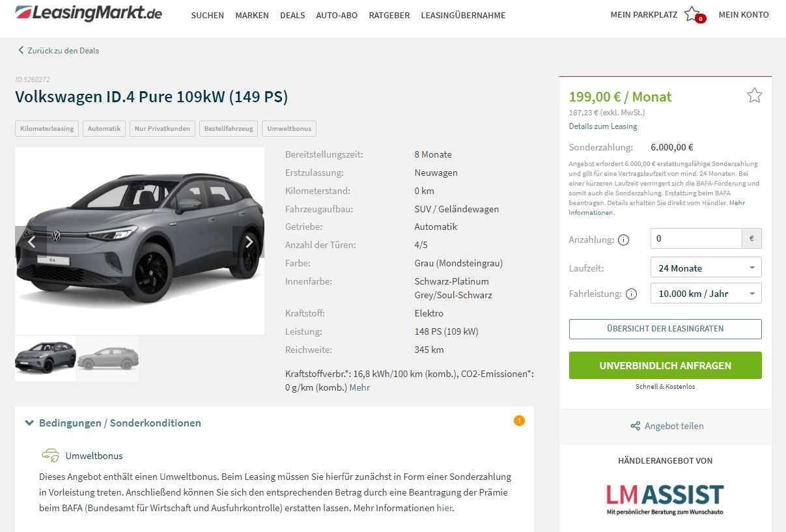Click Unverbindlich Anfragen button

(x=665, y=365)
